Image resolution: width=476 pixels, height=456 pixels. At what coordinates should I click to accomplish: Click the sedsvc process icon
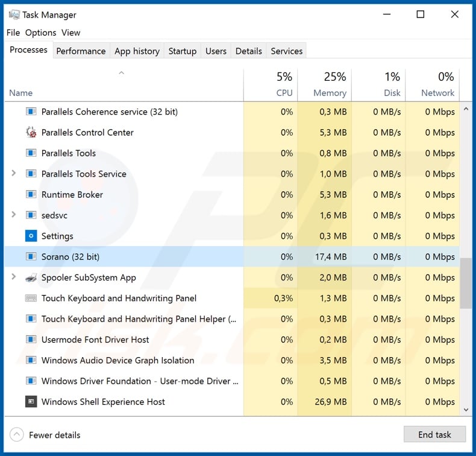point(31,215)
